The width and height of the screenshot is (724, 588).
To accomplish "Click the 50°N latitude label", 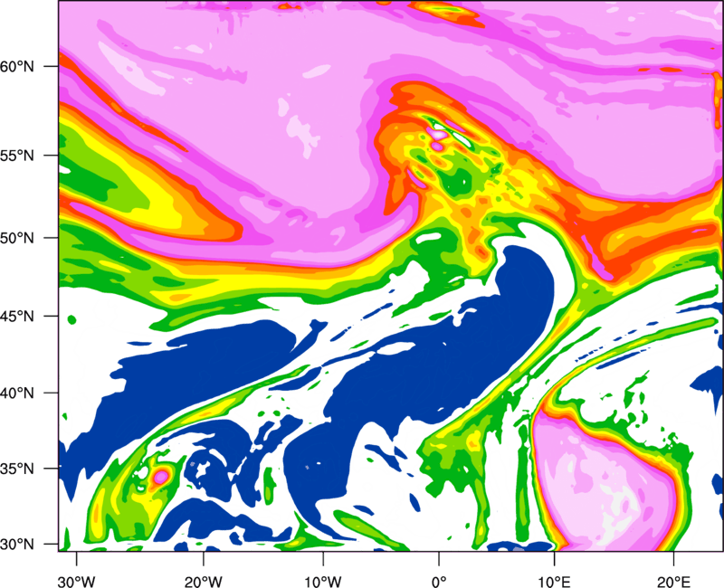I will click(17, 239).
